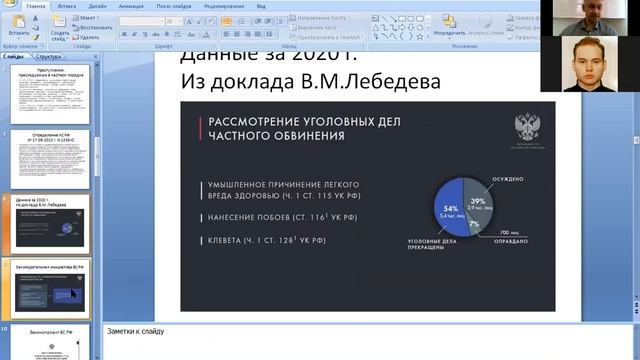
Task: Close the slides pane with X
Action: coord(96,56)
